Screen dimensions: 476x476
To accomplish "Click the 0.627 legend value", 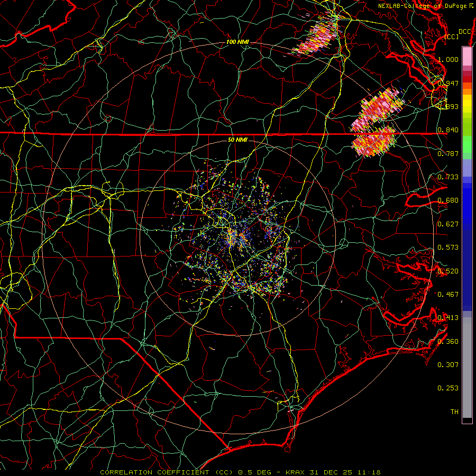I will tap(448, 224).
